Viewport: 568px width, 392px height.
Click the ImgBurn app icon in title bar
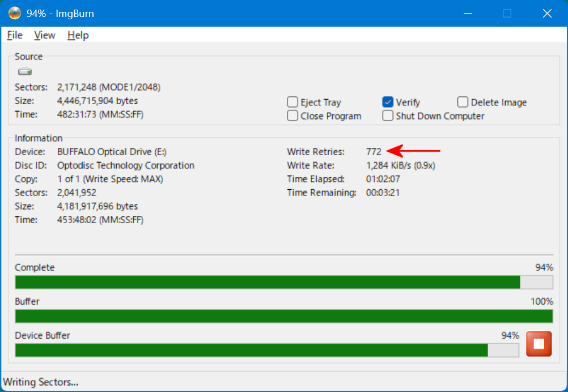pyautogui.click(x=15, y=14)
